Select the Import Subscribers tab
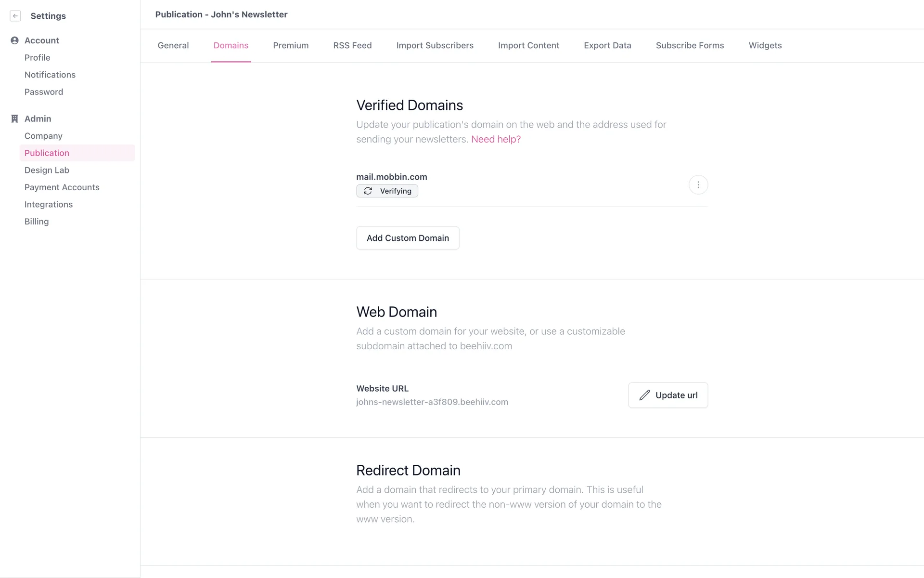This screenshot has height=578, width=924. [x=435, y=46]
